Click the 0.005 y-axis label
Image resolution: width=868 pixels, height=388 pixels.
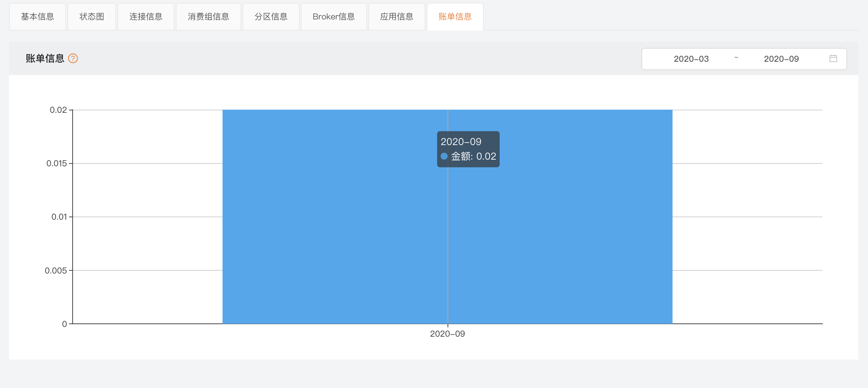pyautogui.click(x=56, y=271)
